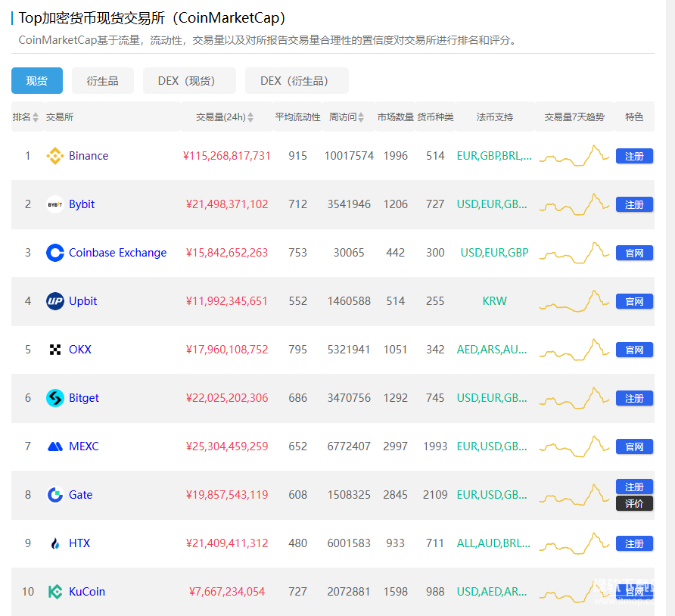
Task: Click the Bitget logo icon
Action: point(55,398)
